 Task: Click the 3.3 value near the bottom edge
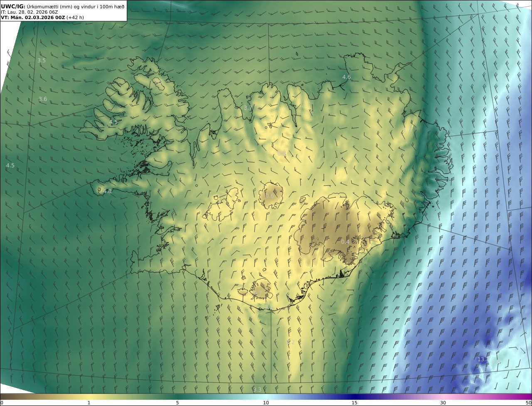pyautogui.click(x=257, y=390)
